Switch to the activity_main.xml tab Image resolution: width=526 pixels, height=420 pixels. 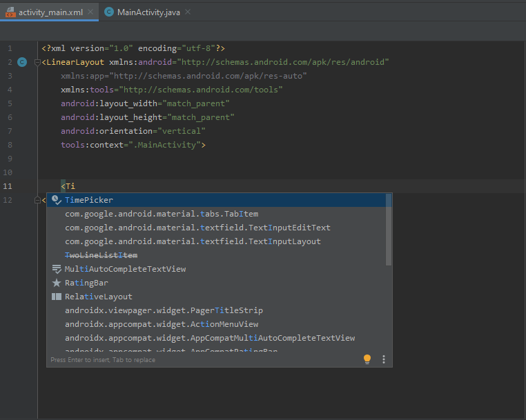(x=50, y=12)
